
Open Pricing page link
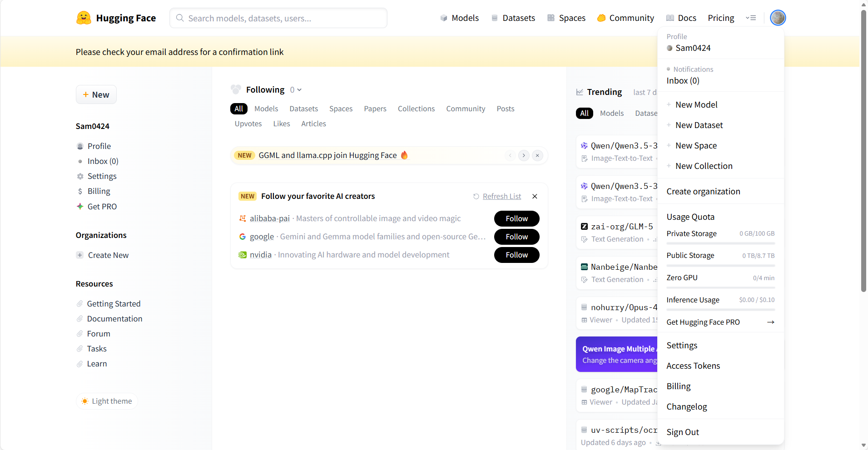(721, 18)
